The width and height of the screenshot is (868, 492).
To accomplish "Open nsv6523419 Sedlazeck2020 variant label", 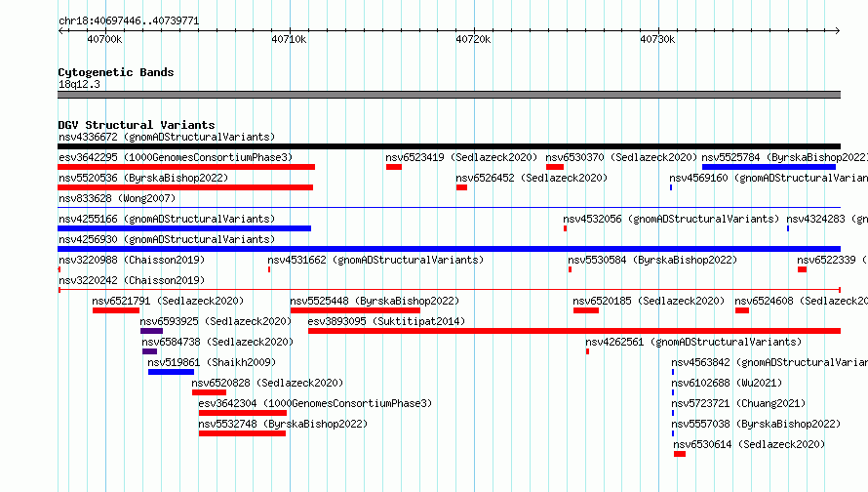I will click(461, 157).
